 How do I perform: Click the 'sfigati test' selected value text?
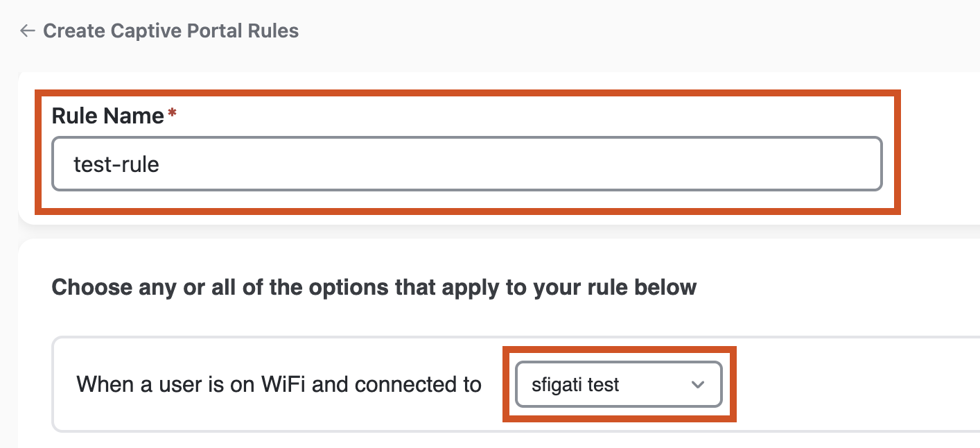click(575, 384)
